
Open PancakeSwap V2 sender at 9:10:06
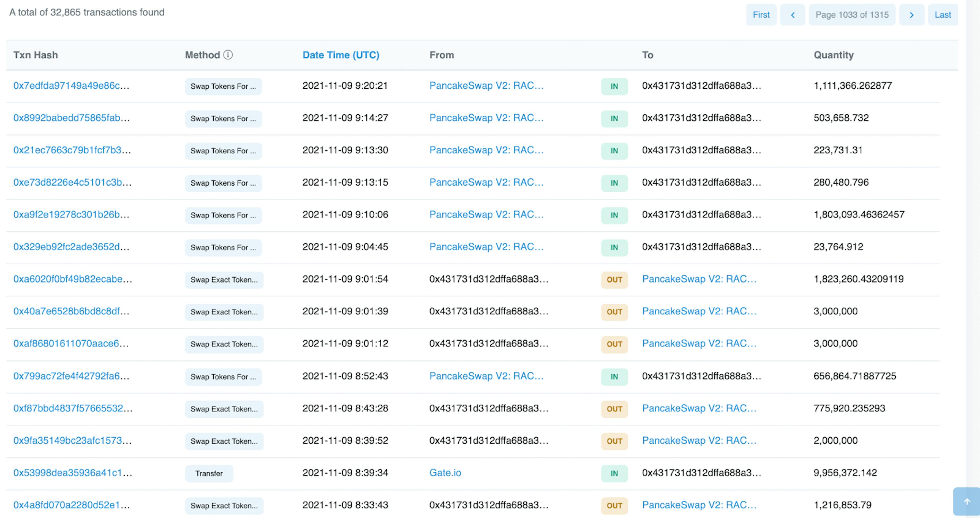pos(487,215)
